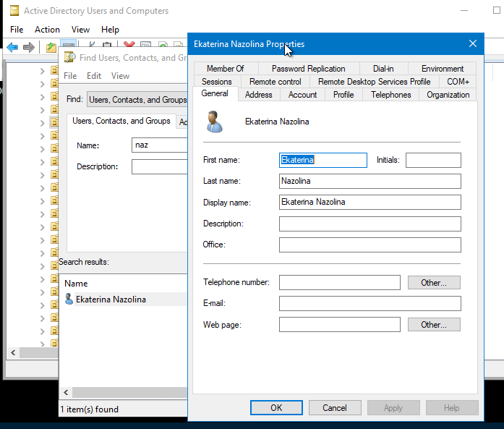This screenshot has width=504, height=429.
Task: Click the OK button
Action: tap(276, 408)
